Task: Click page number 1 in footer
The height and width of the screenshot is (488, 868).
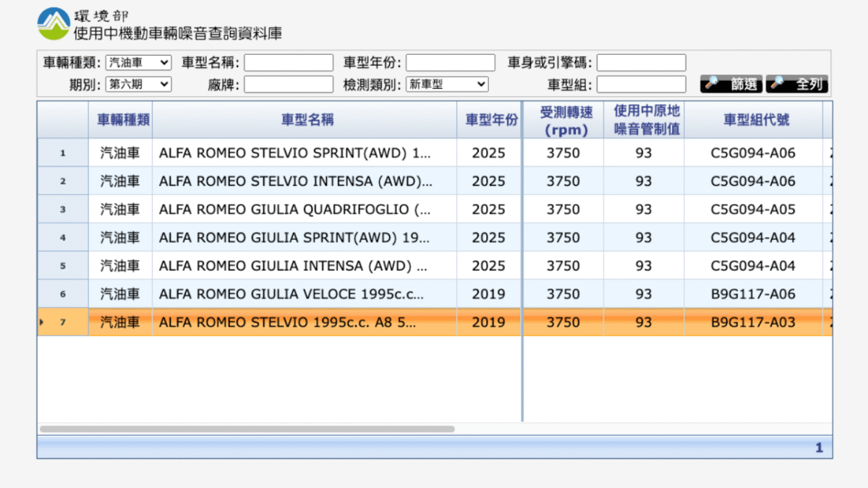Action: pos(819,448)
